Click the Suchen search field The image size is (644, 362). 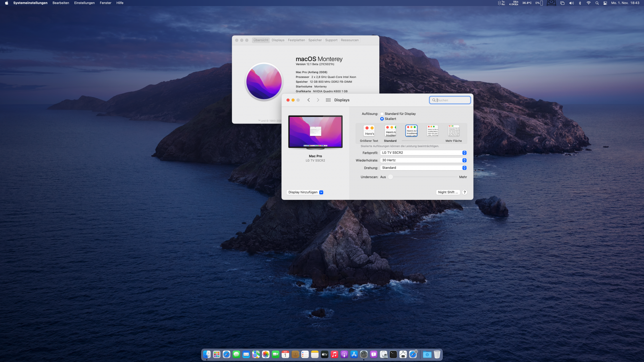click(x=450, y=100)
